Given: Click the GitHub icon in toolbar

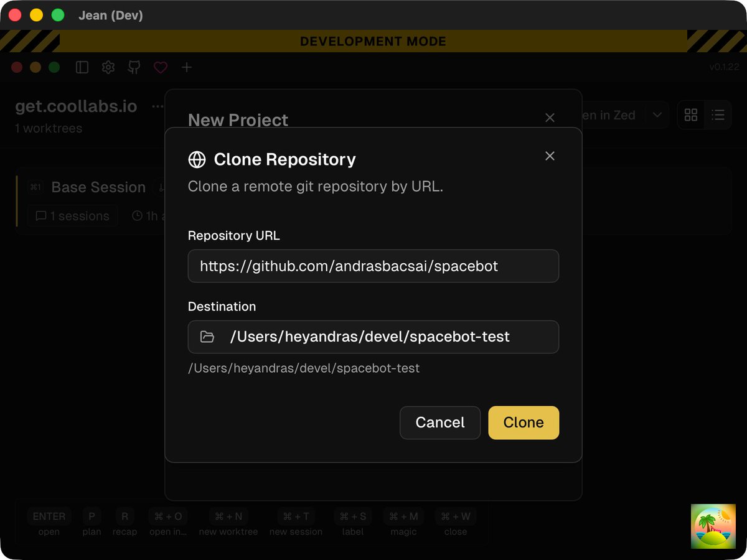Looking at the screenshot, I should point(134,67).
